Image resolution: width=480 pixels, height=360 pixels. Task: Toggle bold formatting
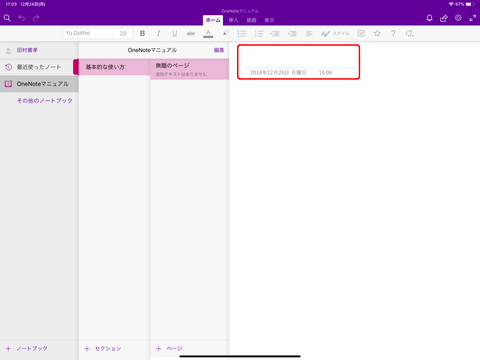click(x=142, y=33)
